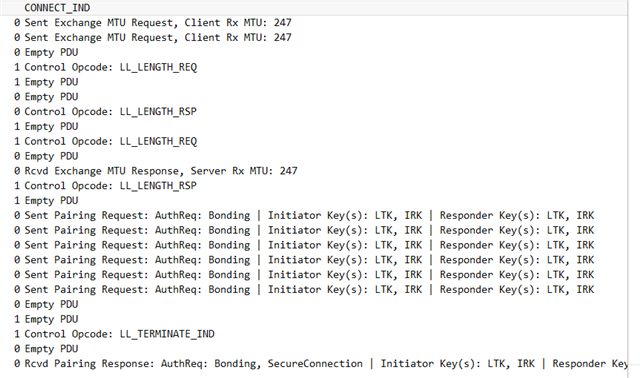Click the Rcvd Exchange MTU Response row
This screenshot has width=640, height=378.
click(313, 171)
